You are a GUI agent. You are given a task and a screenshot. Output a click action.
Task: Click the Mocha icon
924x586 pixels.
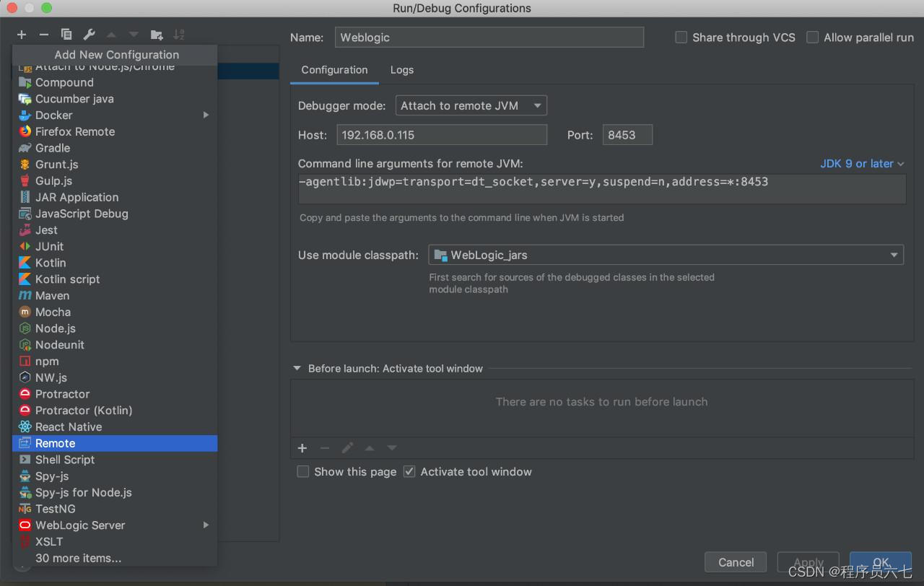pyautogui.click(x=25, y=312)
